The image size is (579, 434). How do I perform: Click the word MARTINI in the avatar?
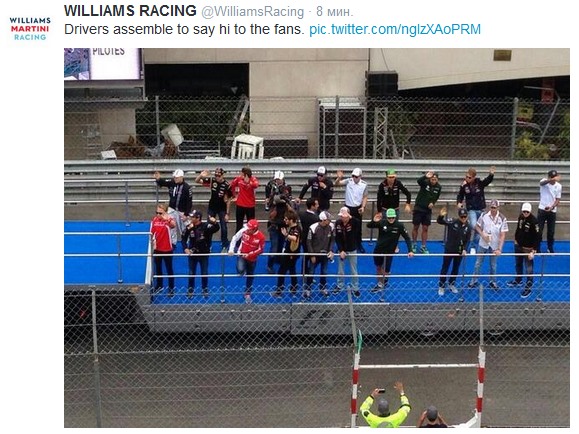pos(30,28)
